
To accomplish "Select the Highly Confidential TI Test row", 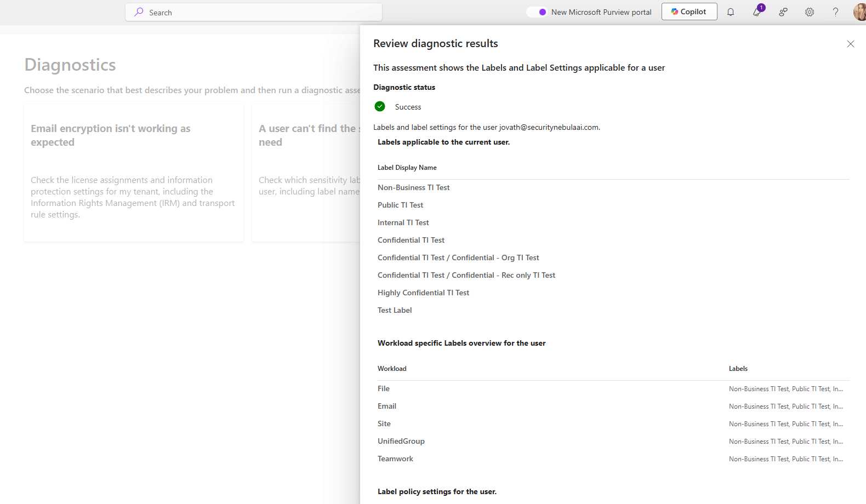I will [423, 293].
